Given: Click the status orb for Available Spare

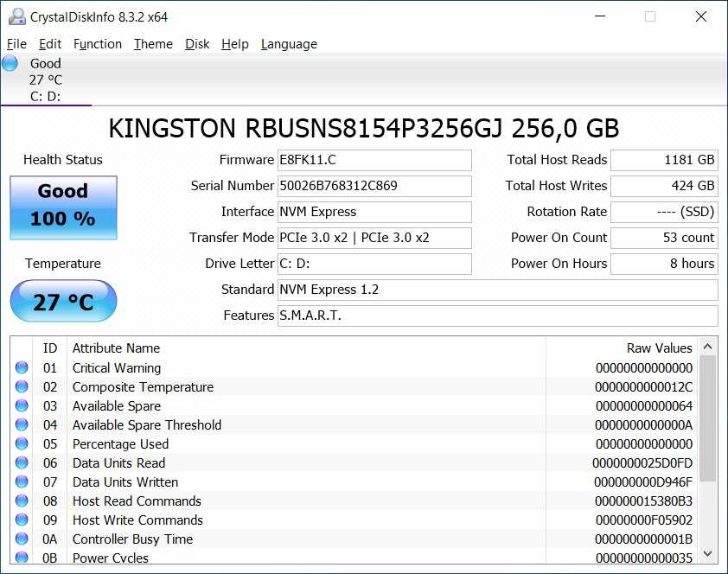Looking at the screenshot, I should (x=22, y=406).
